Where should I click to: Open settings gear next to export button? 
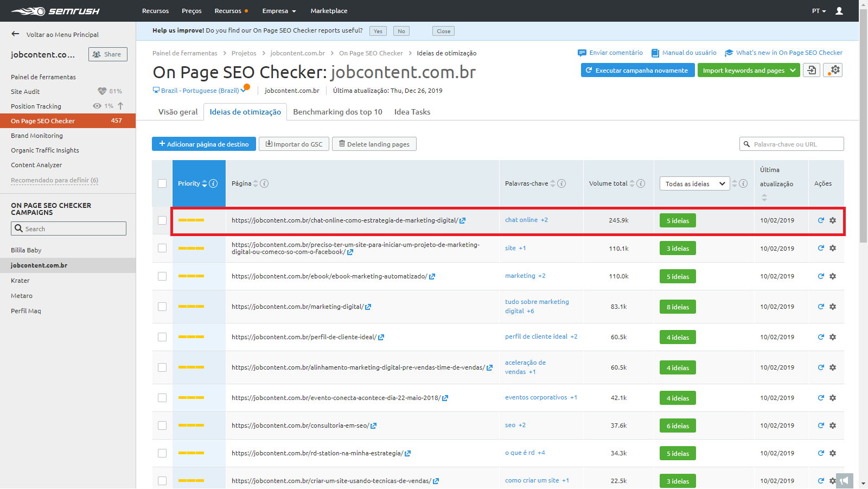[x=833, y=70]
